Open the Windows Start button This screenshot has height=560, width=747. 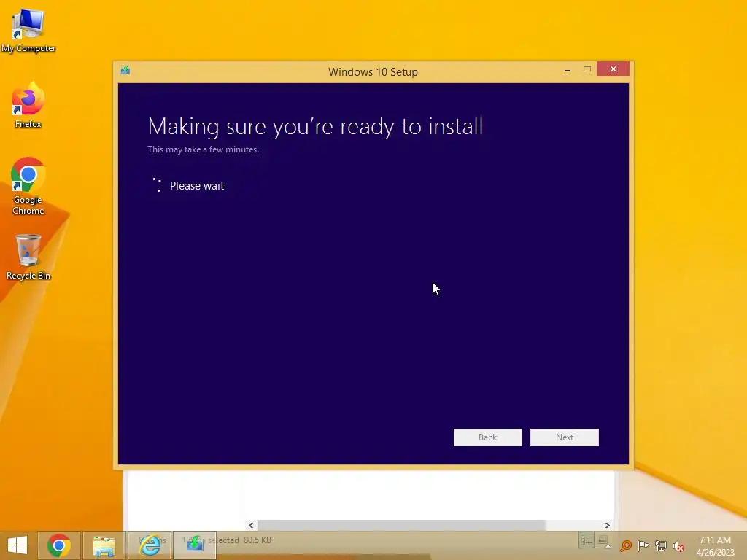18,545
